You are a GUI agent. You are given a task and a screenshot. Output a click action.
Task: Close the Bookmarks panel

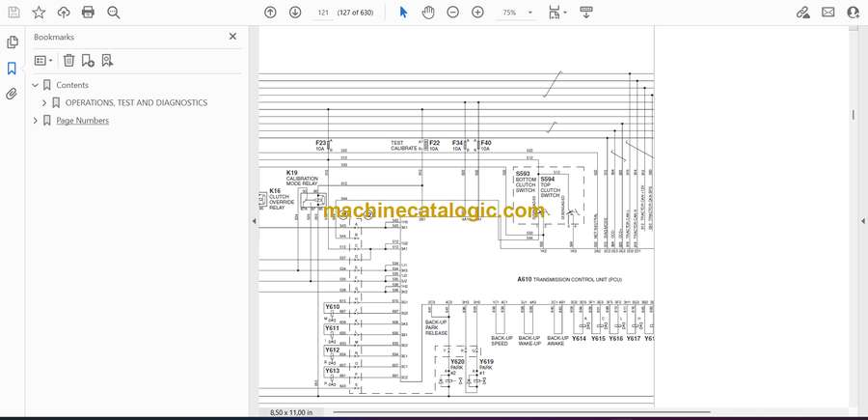coord(232,37)
